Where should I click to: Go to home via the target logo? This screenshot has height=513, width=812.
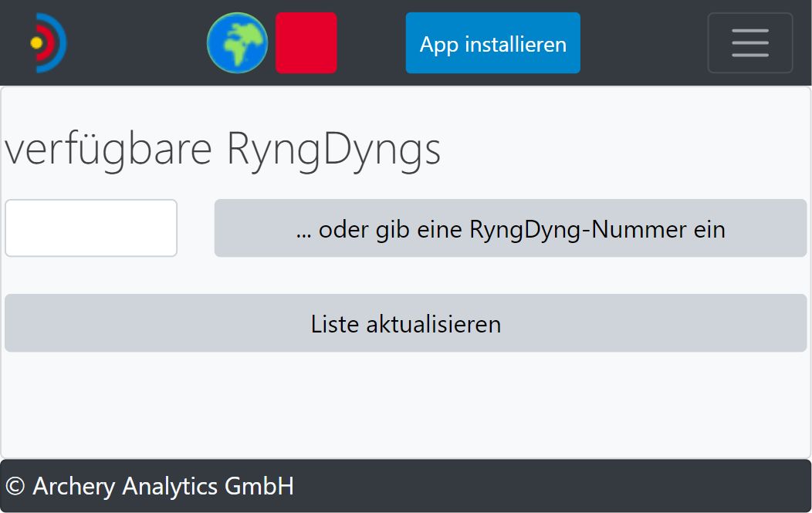tap(48, 43)
